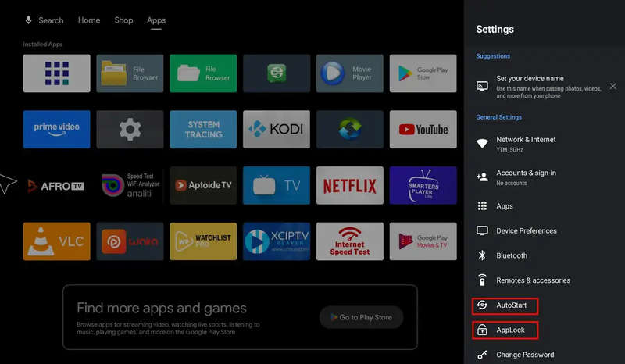625x364 pixels.
Task: Click the padlock icon next to AppLock
Action: 482,330
